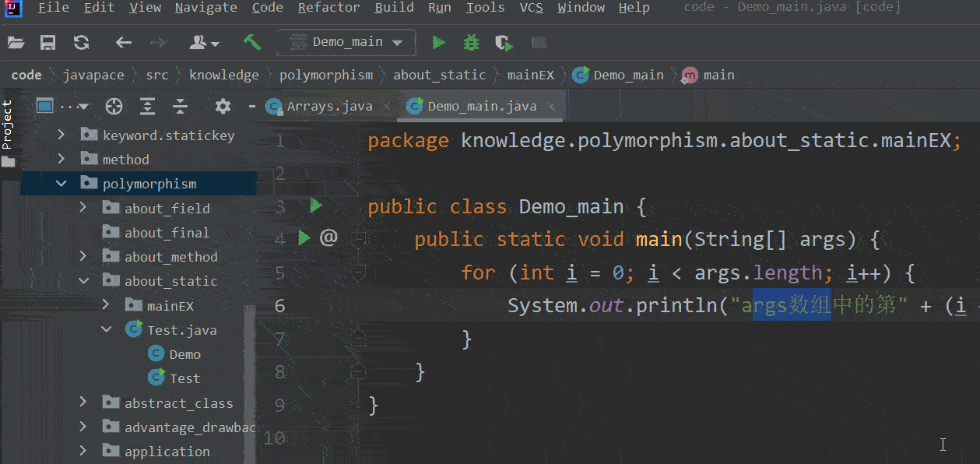Expand the keyword.statickey folder
Viewport: 980px width, 464px height.
(x=61, y=135)
